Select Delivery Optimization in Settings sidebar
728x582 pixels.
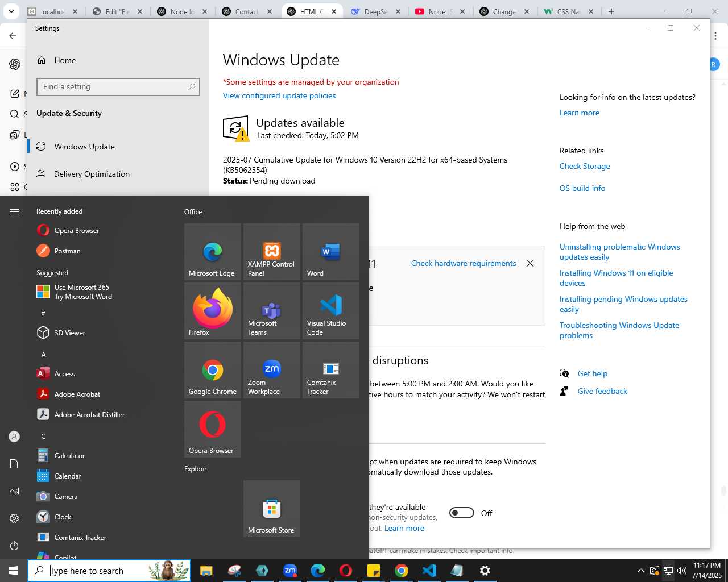pyautogui.click(x=118, y=174)
